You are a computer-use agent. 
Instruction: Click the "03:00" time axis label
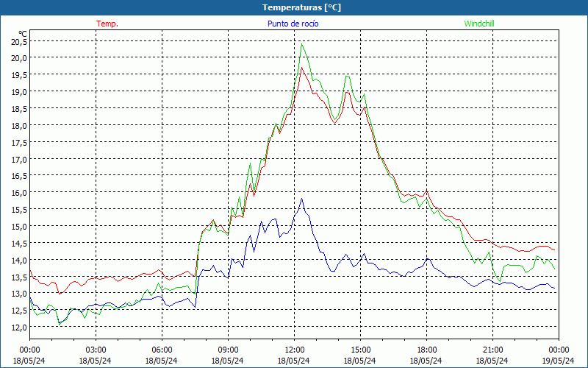pyautogui.click(x=96, y=350)
